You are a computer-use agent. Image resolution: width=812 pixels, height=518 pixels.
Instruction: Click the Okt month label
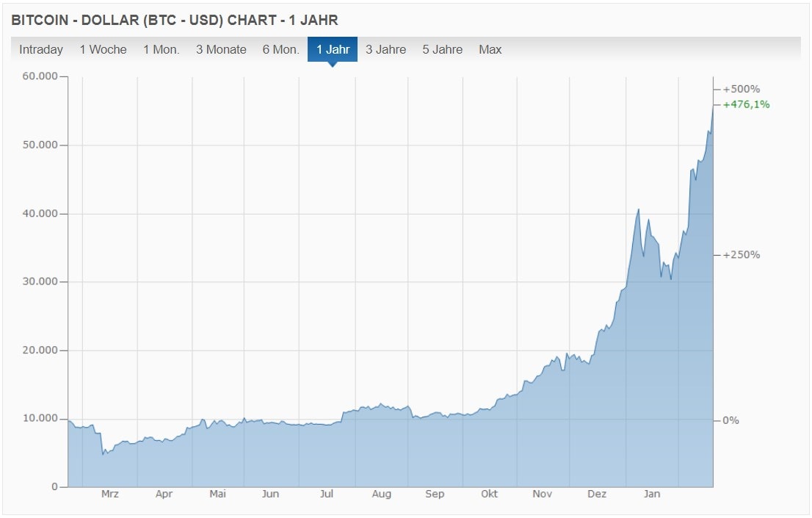[x=490, y=494]
